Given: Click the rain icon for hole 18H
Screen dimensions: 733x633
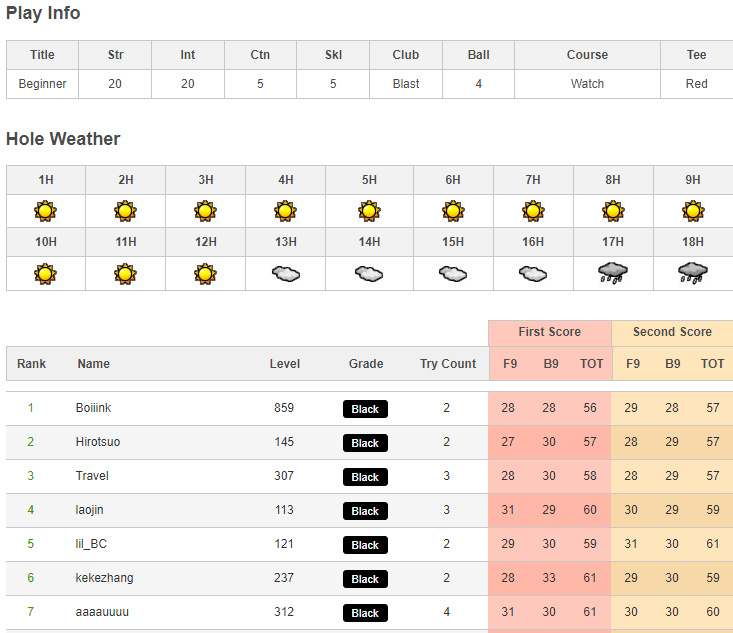Looking at the screenshot, I should point(693,273).
